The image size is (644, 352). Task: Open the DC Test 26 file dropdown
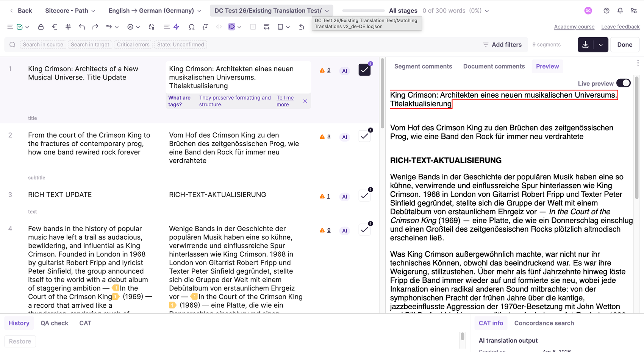pos(272,11)
